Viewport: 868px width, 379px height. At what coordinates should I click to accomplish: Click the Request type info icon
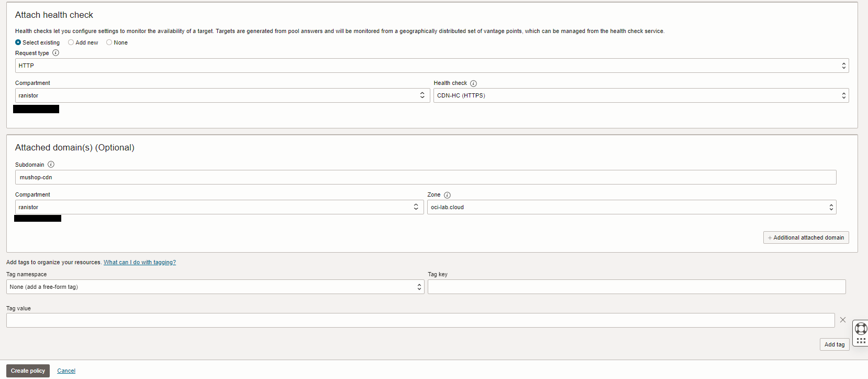(x=55, y=53)
